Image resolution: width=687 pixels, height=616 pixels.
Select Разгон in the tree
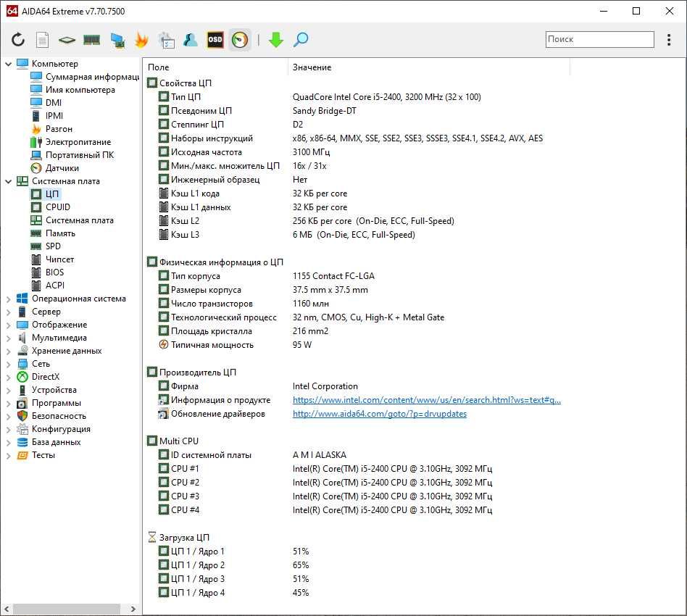tap(59, 129)
